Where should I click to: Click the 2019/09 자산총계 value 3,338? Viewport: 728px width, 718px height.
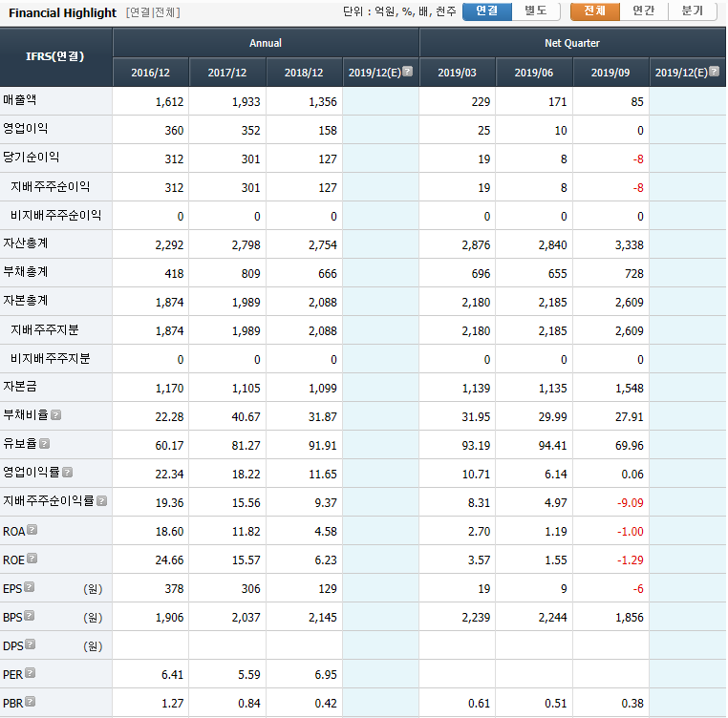[630, 245]
